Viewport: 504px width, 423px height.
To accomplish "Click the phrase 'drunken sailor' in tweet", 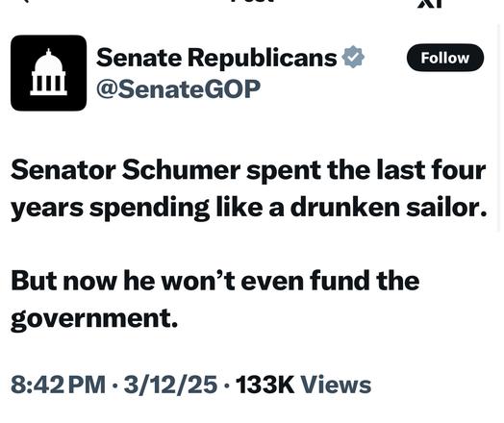I will pyautogui.click(x=388, y=208).
